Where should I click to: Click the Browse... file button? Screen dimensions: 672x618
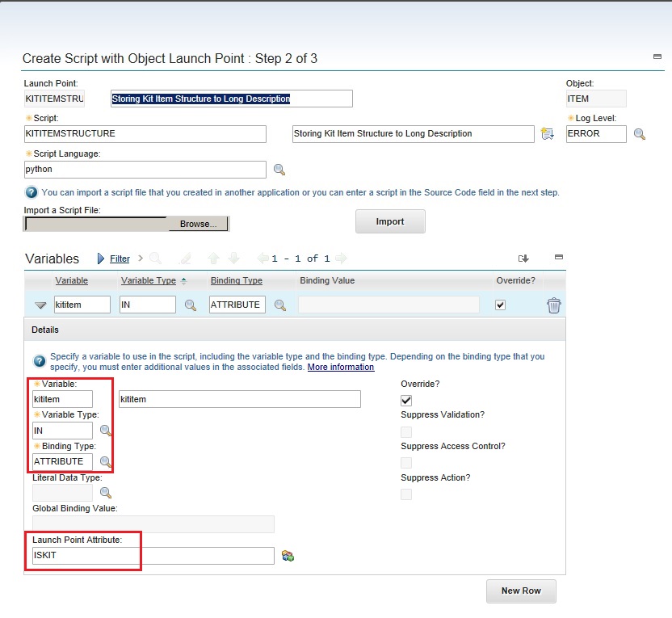tap(198, 224)
